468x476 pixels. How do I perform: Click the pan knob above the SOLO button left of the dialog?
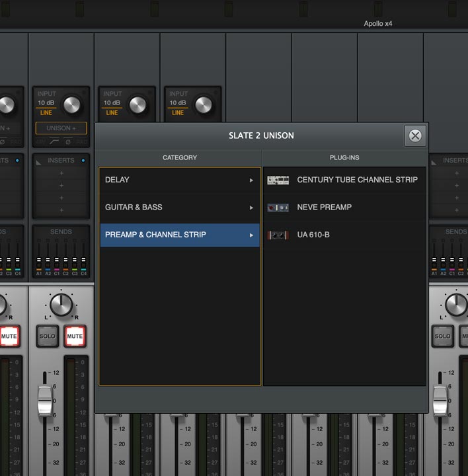[x=61, y=305]
